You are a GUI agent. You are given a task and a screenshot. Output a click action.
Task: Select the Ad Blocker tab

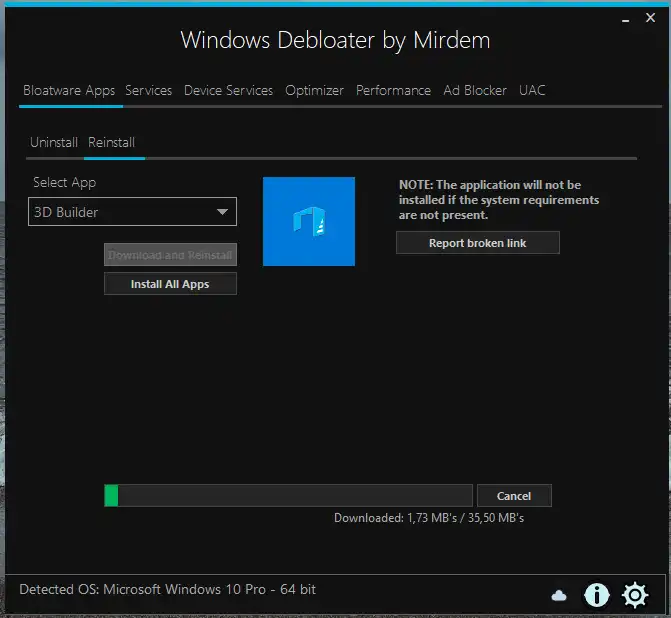pyautogui.click(x=475, y=91)
